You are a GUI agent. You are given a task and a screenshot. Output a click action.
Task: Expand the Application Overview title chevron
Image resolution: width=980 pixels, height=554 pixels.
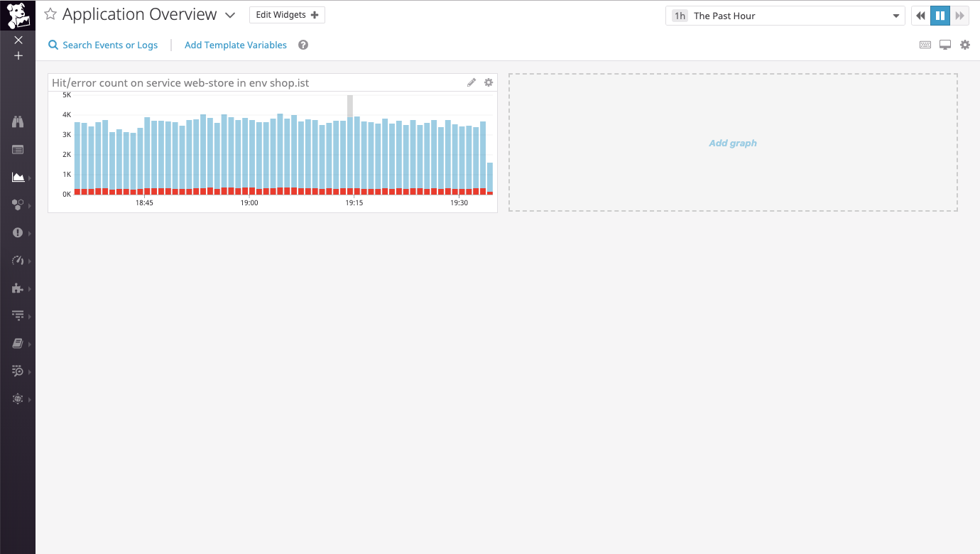click(229, 16)
